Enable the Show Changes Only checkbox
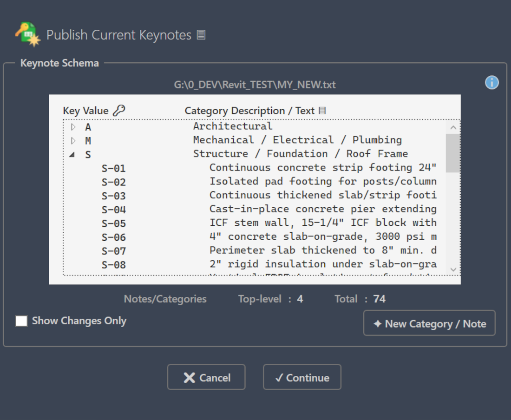The height and width of the screenshot is (420, 511). [x=21, y=321]
